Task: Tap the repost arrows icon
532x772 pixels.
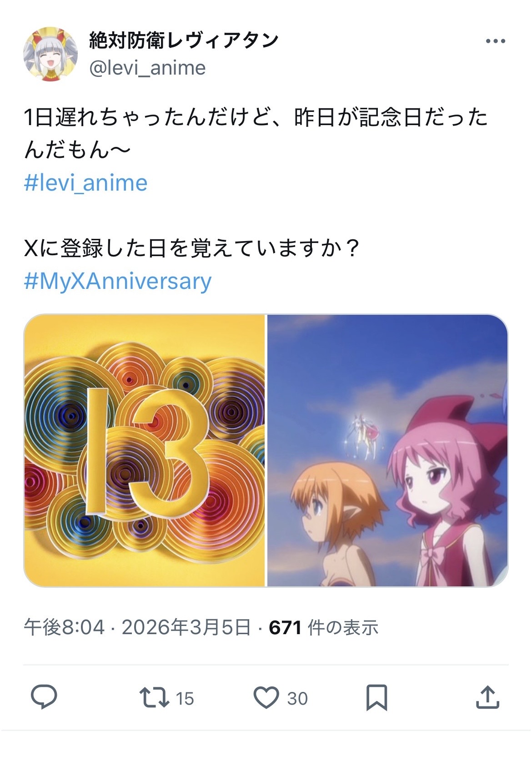Action: 154,698
